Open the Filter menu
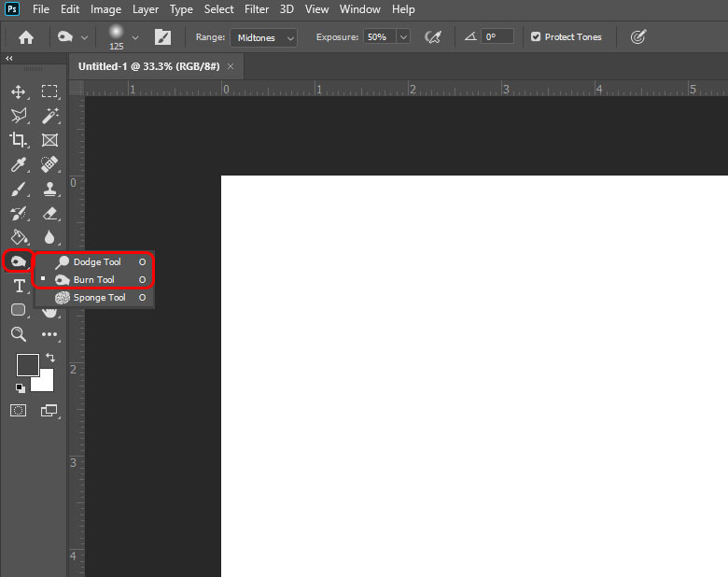 tap(257, 9)
